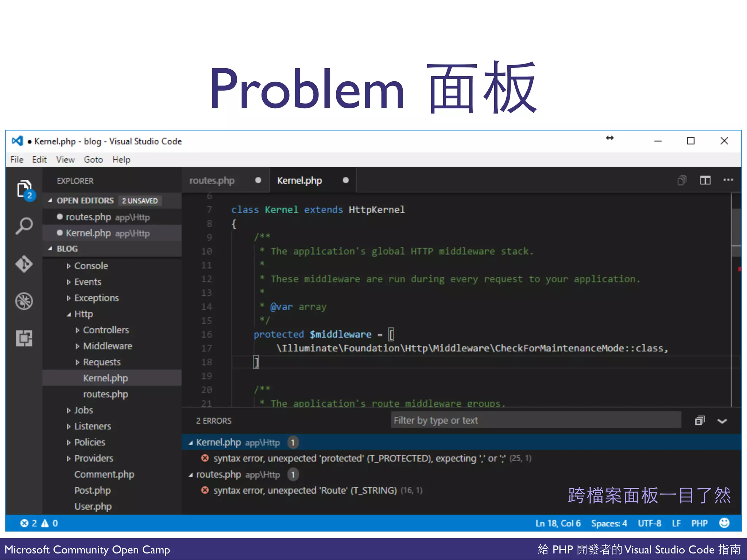The image size is (747, 560).
Task: Change encoding via UTF-8 status item
Action: [x=649, y=523]
